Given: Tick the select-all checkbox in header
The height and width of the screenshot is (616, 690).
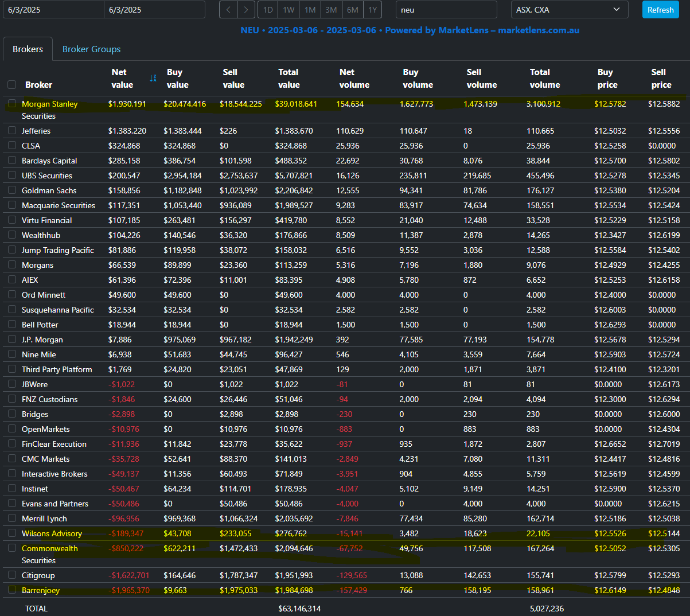Looking at the screenshot, I should (11, 85).
